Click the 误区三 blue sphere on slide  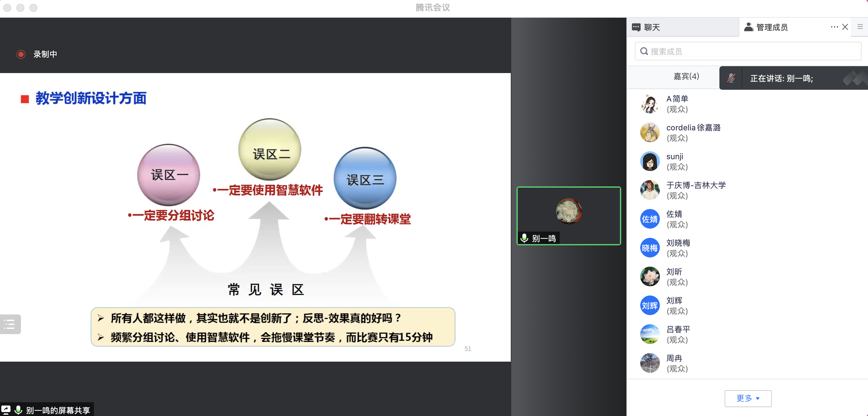click(x=365, y=178)
